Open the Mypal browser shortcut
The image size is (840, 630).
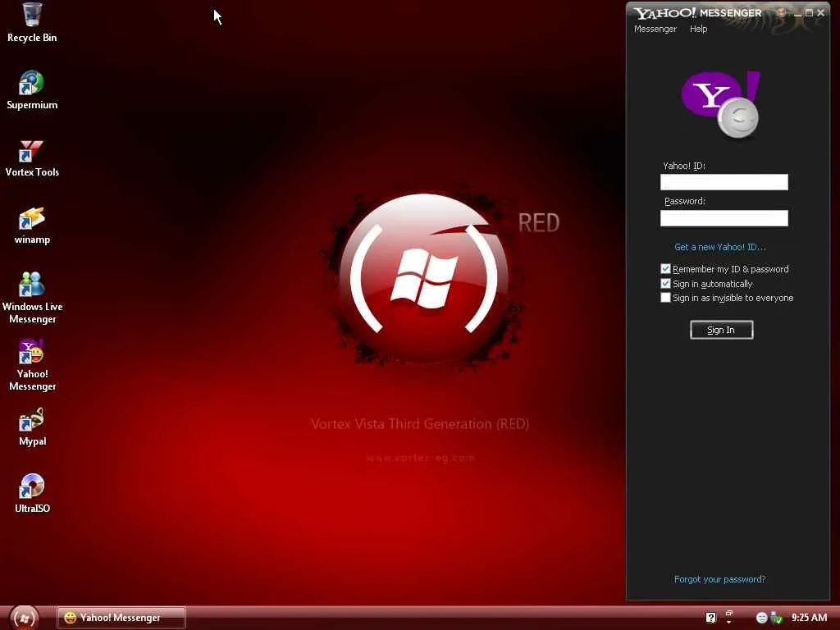(x=32, y=427)
